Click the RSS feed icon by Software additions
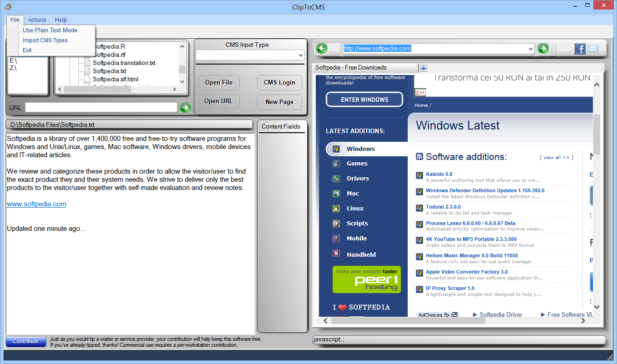This screenshot has height=364, width=617. [420, 156]
